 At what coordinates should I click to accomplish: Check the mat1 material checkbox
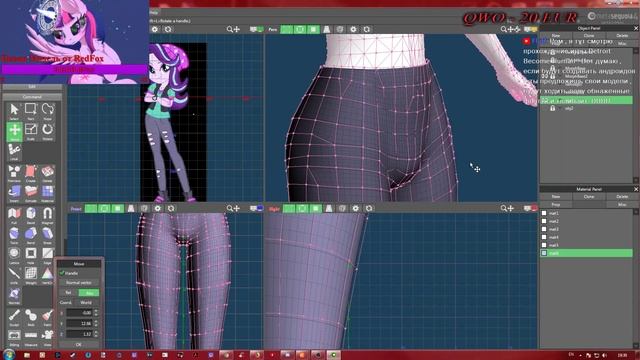(544, 213)
